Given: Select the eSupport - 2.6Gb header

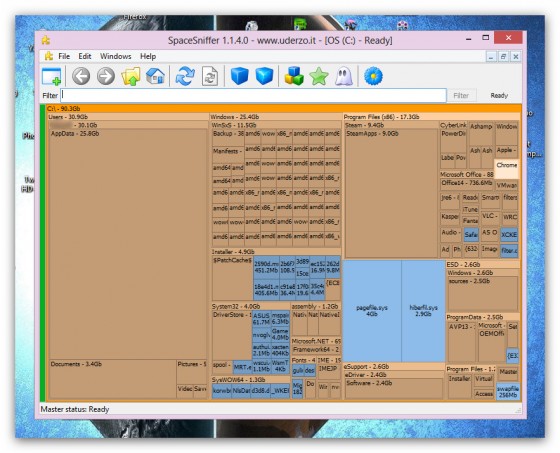Looking at the screenshot, I should coord(393,367).
